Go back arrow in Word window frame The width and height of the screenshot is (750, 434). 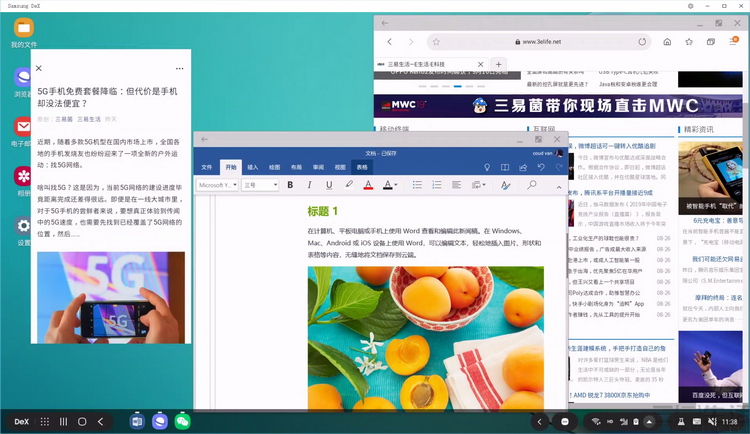(x=204, y=139)
